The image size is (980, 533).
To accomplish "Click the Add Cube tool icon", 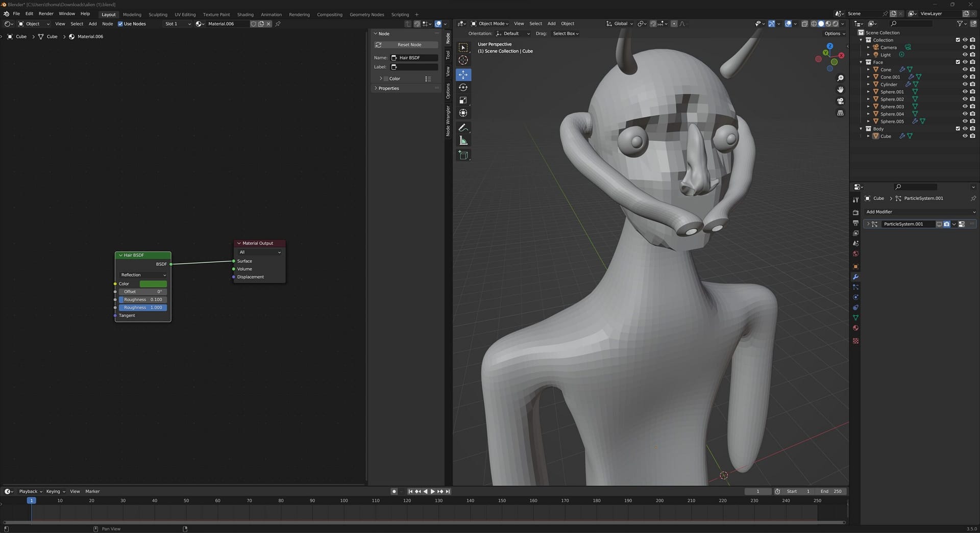I will pyautogui.click(x=463, y=155).
